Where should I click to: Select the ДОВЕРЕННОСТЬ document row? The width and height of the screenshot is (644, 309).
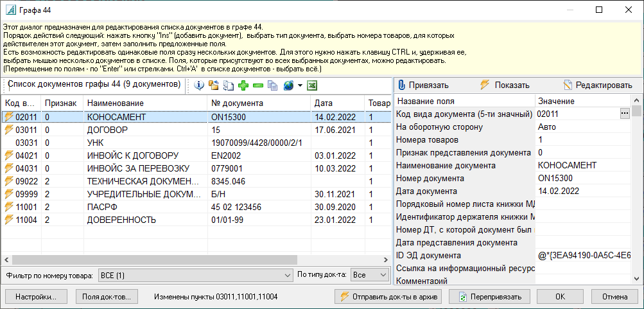pyautogui.click(x=121, y=220)
